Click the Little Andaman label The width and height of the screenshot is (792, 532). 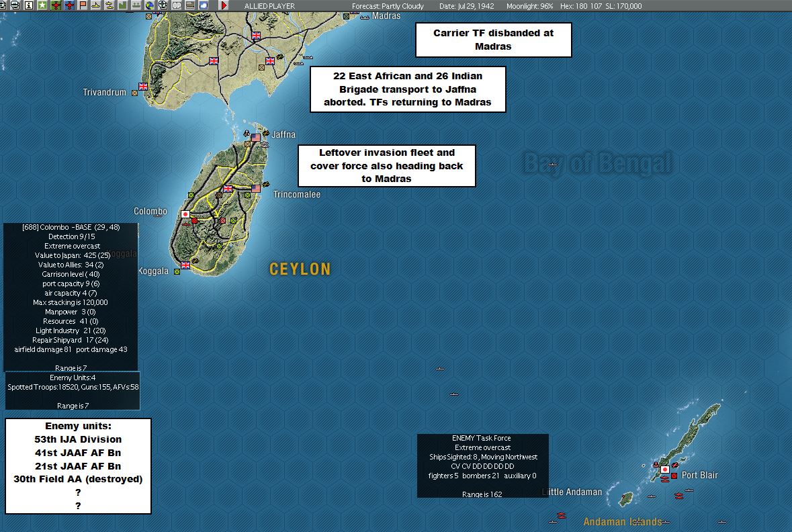pos(572,492)
